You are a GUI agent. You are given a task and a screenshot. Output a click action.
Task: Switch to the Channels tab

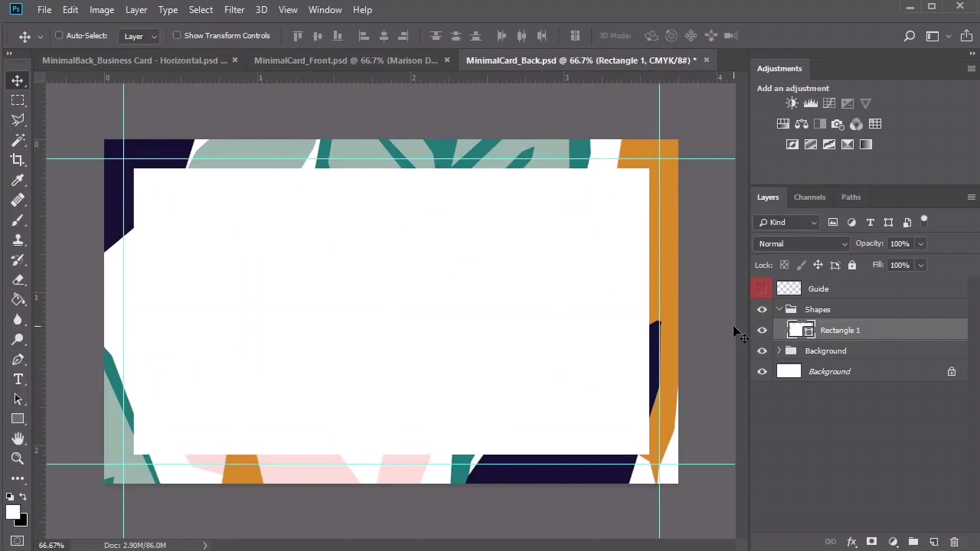(809, 197)
